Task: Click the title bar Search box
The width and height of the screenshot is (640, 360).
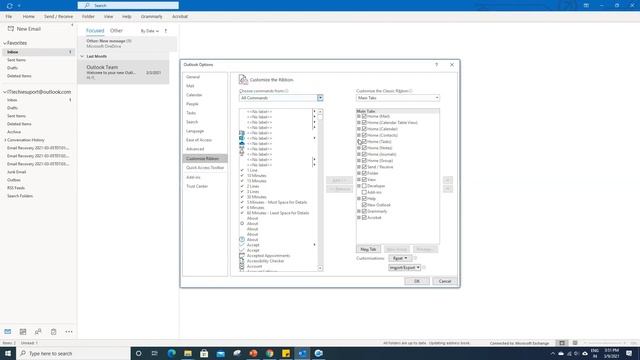Action: 128,5
